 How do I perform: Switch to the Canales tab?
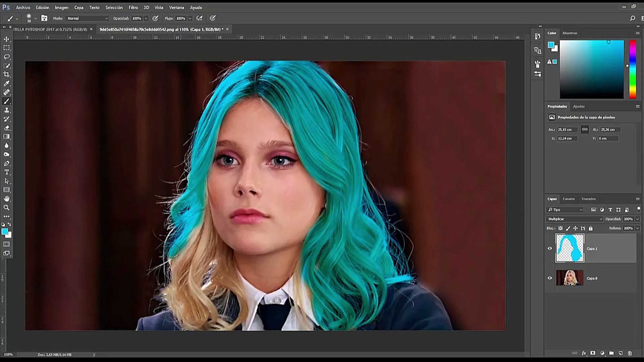pos(568,198)
